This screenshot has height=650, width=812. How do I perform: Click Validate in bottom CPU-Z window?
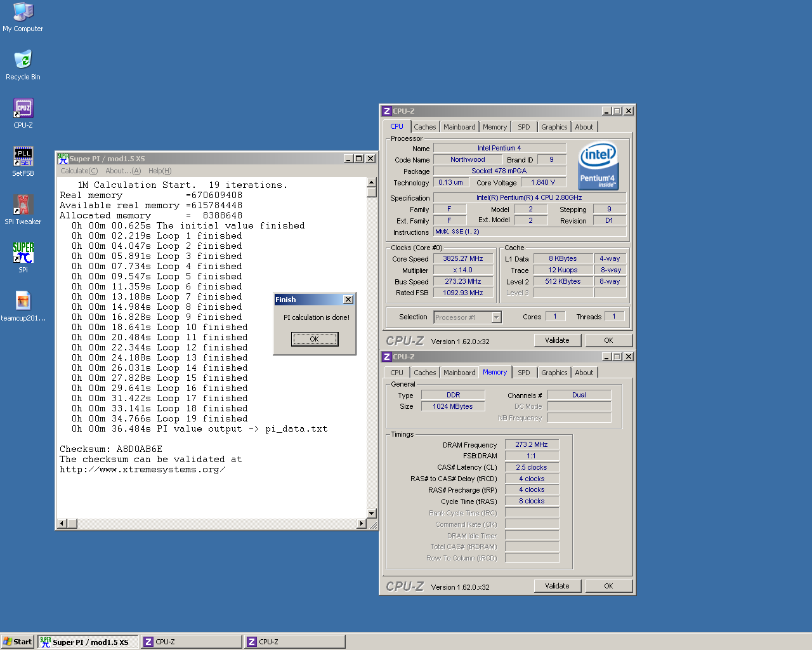(x=557, y=586)
